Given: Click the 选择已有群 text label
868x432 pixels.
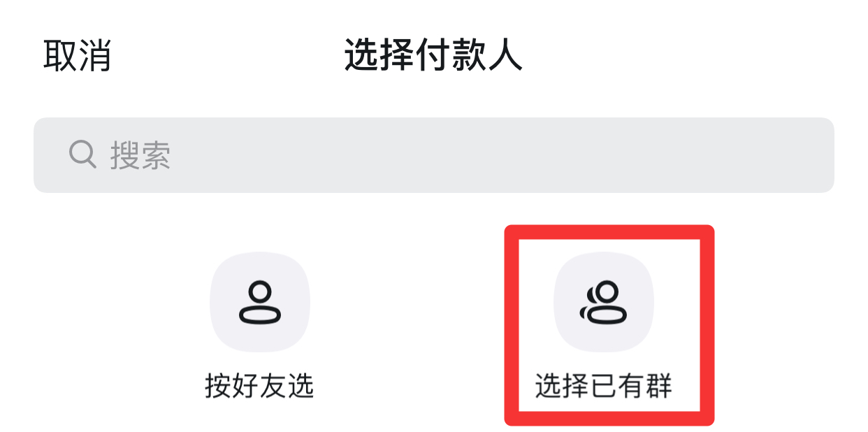Looking at the screenshot, I should [x=603, y=386].
